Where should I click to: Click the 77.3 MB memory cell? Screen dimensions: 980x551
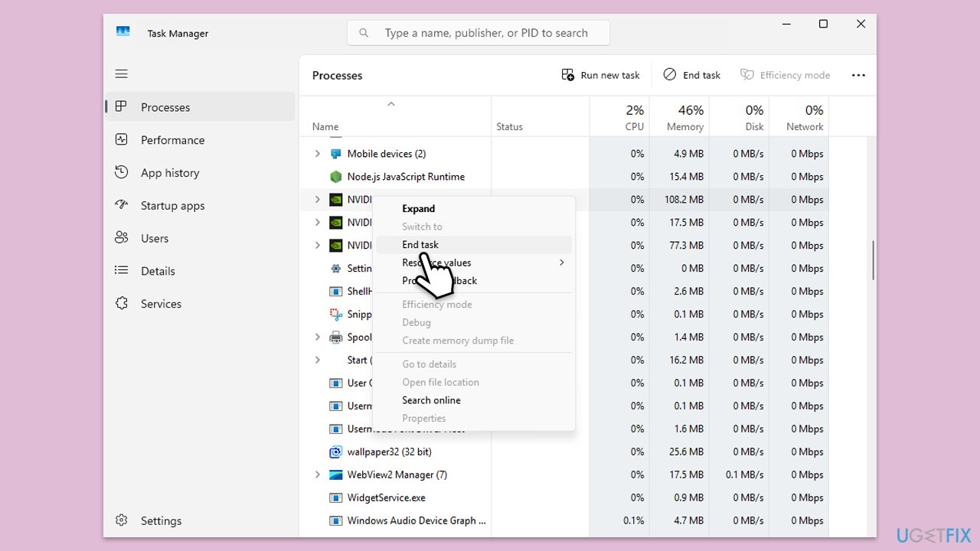click(679, 246)
